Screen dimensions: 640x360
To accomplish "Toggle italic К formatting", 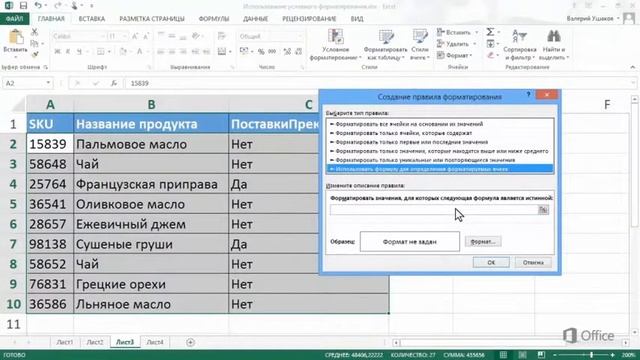I will (68, 51).
